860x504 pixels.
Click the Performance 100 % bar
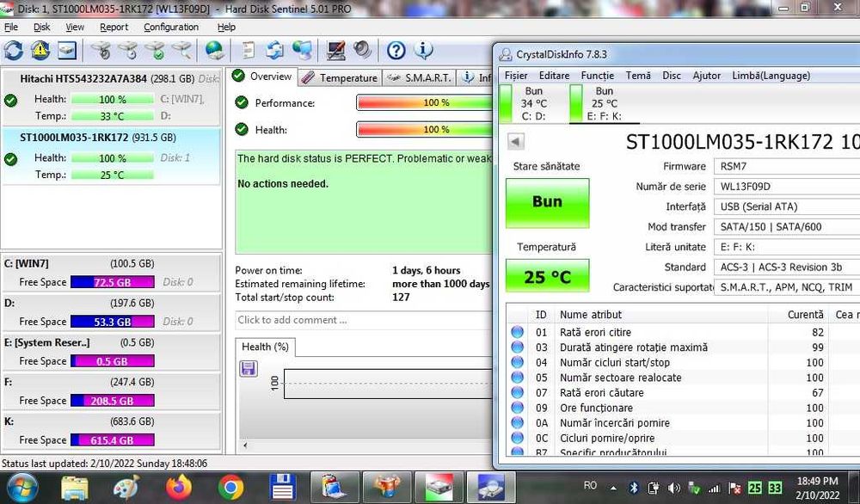tap(425, 102)
